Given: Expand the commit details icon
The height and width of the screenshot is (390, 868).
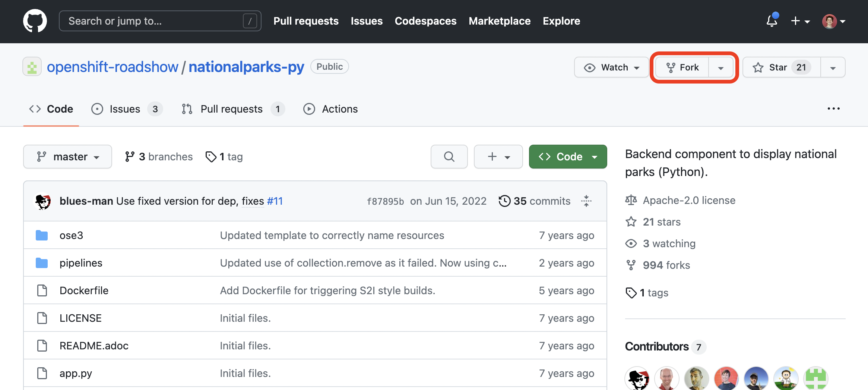Looking at the screenshot, I should pyautogui.click(x=586, y=201).
